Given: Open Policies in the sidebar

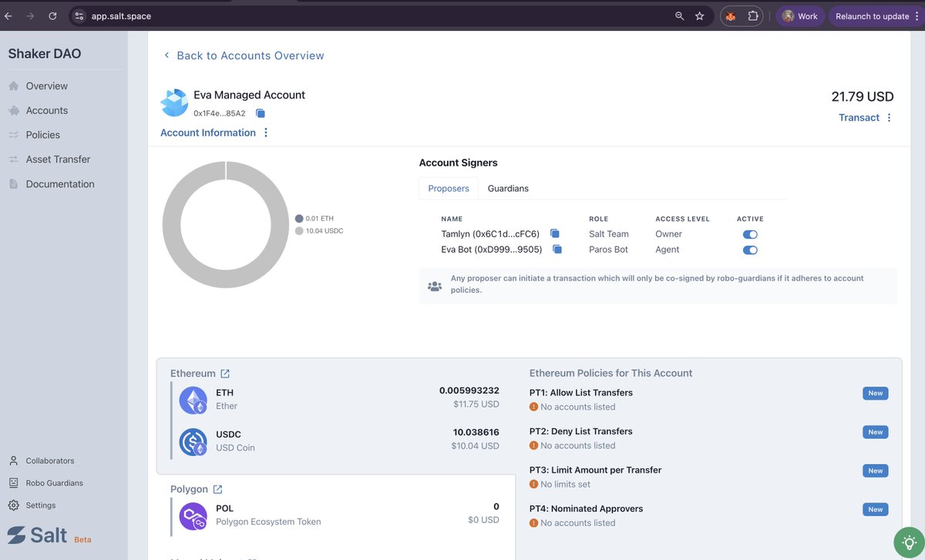Looking at the screenshot, I should [x=42, y=135].
